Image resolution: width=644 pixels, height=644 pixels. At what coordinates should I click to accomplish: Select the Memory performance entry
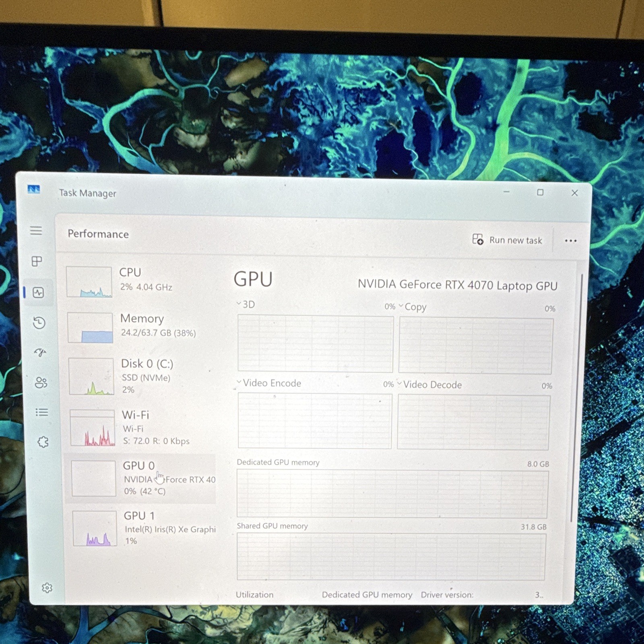click(x=141, y=327)
